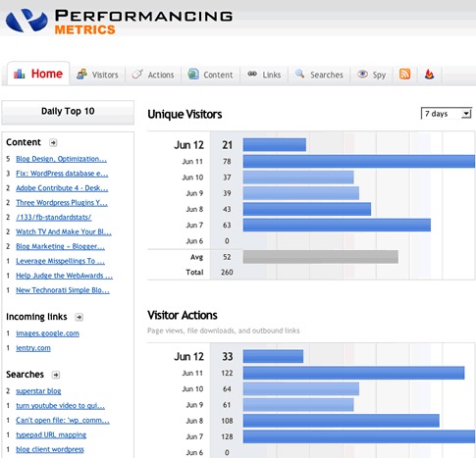The width and height of the screenshot is (476, 458).
Task: Expand the Content section arrow
Action: pos(53,142)
